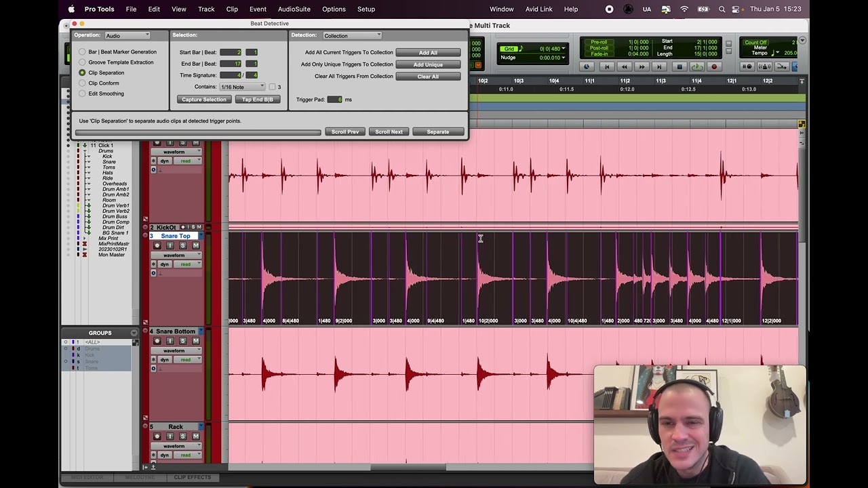868x488 pixels.
Task: Open Snare Top automation mode read selector
Action: point(188,264)
